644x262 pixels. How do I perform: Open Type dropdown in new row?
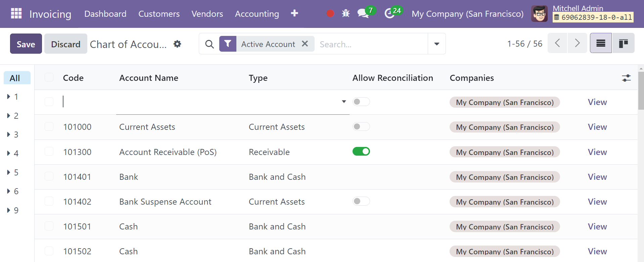pos(344,102)
